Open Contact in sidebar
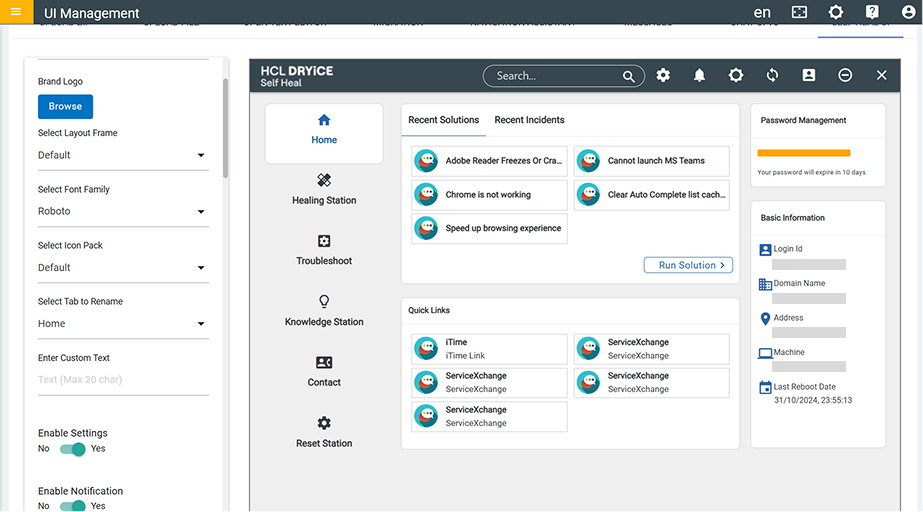The image size is (923, 512). pos(324,372)
